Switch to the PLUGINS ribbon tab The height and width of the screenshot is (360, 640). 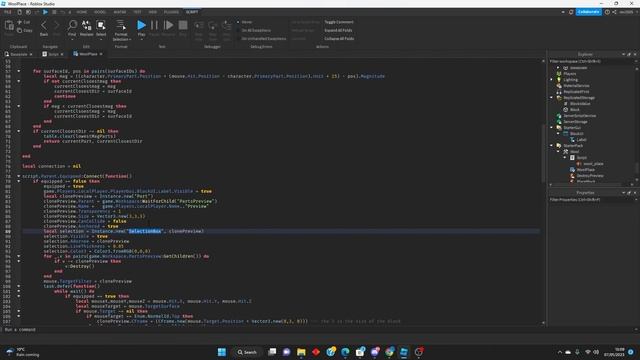(171, 12)
